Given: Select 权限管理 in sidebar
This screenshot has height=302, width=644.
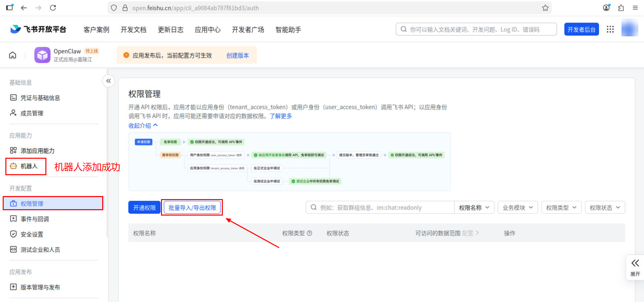Looking at the screenshot, I should click(x=53, y=203).
